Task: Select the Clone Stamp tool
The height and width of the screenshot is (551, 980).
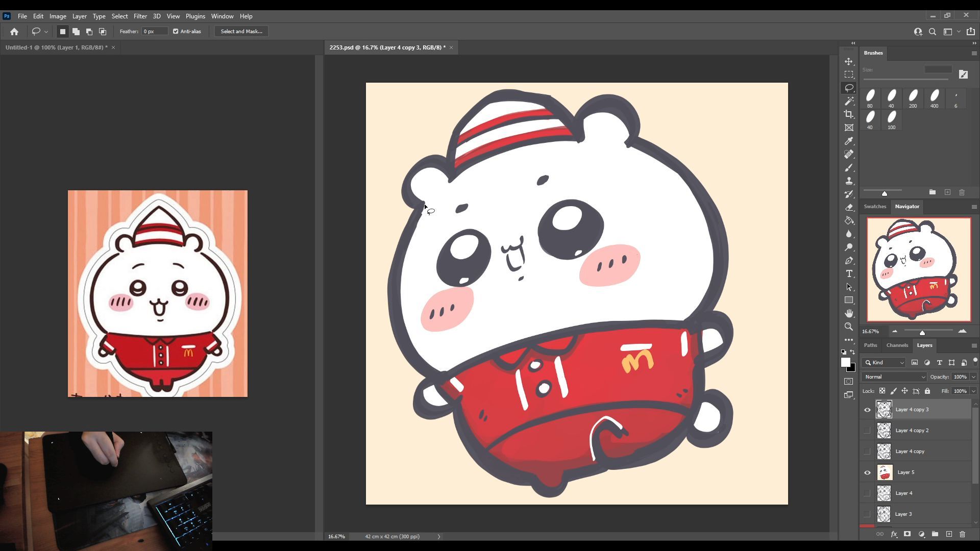Action: click(x=849, y=181)
